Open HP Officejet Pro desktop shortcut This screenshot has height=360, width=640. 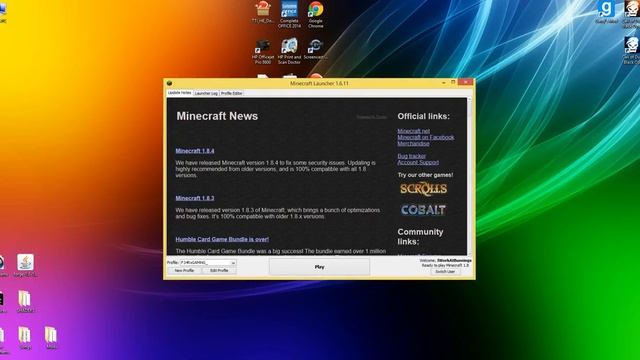(263, 51)
